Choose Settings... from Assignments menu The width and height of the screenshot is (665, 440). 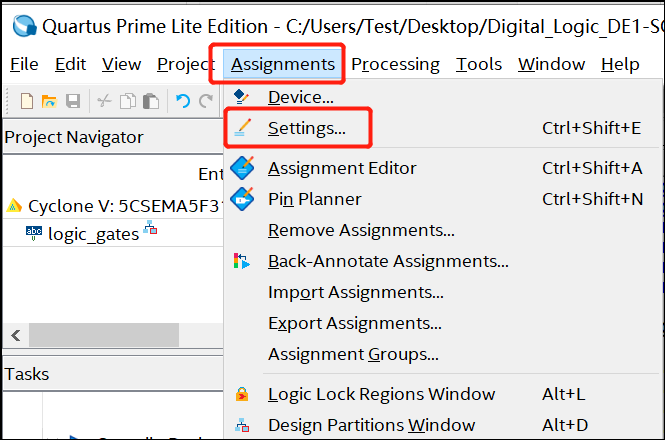[443, 128]
